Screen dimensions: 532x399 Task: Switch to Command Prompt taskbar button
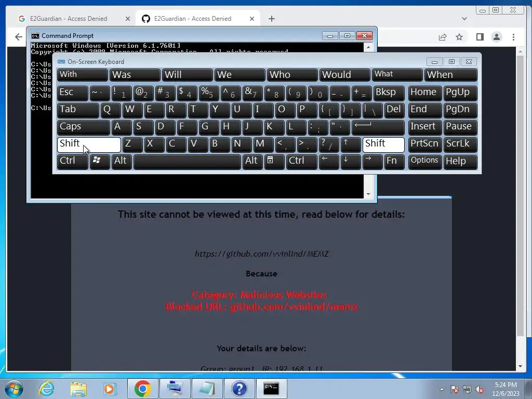(271, 389)
